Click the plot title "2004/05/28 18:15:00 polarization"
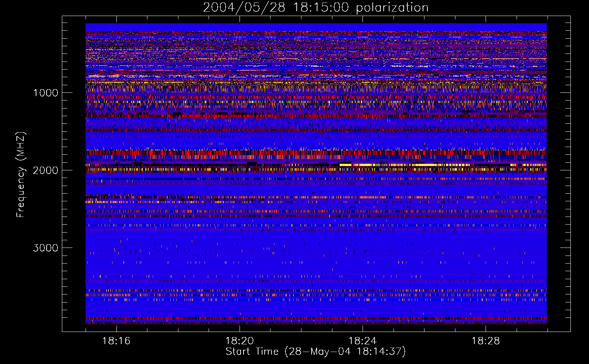 [x=316, y=7]
